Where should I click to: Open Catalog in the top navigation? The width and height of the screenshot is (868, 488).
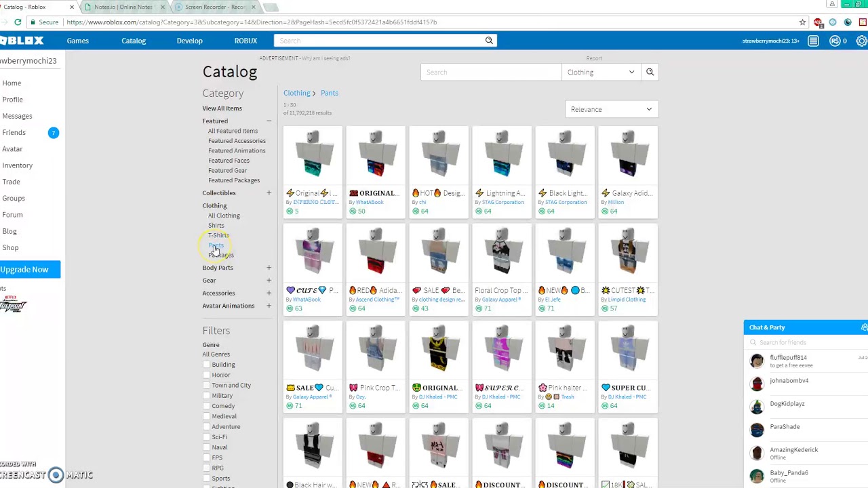pyautogui.click(x=134, y=41)
